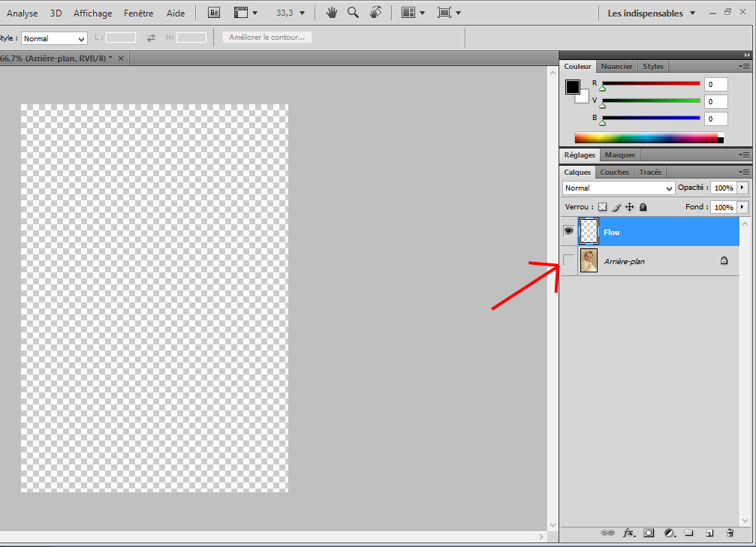The width and height of the screenshot is (756, 547).
Task: Create a new layer group folder
Action: pyautogui.click(x=688, y=533)
